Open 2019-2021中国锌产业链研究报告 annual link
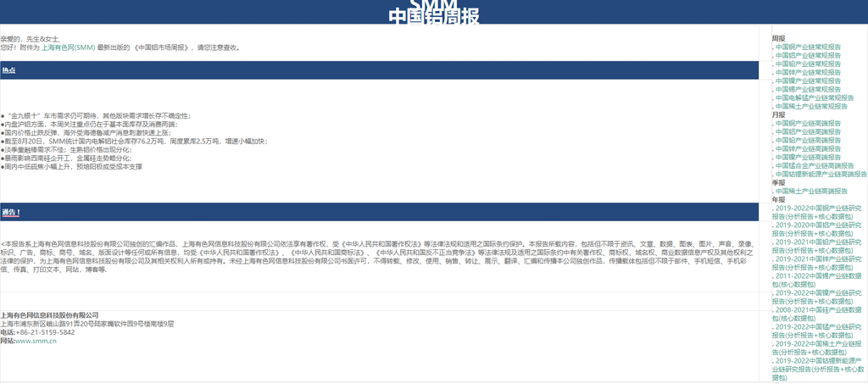 point(817,263)
